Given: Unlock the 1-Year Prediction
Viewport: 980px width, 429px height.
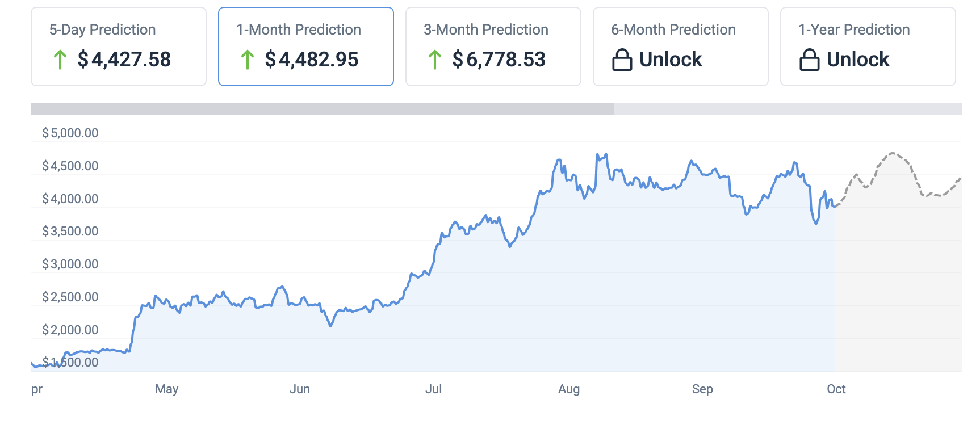Looking at the screenshot, I should pos(858,60).
